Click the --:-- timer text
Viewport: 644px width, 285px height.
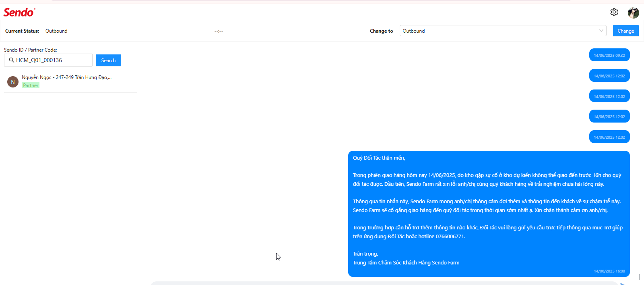(219, 31)
